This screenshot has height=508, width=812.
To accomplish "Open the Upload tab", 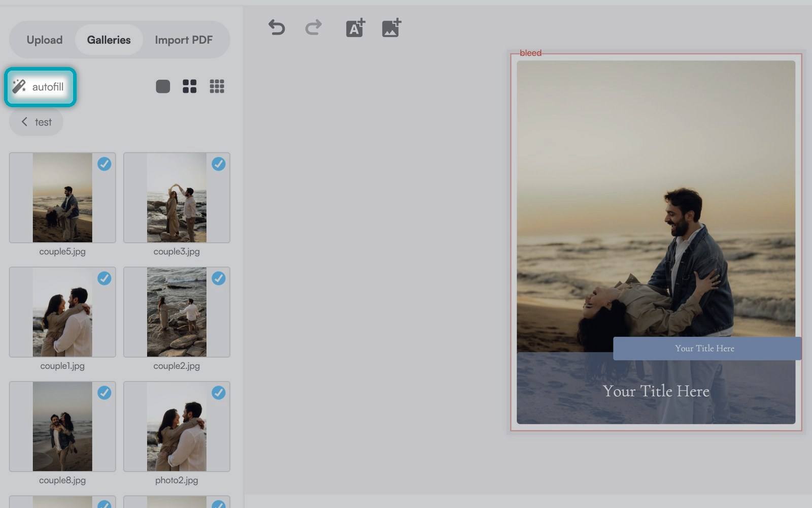I will click(45, 40).
